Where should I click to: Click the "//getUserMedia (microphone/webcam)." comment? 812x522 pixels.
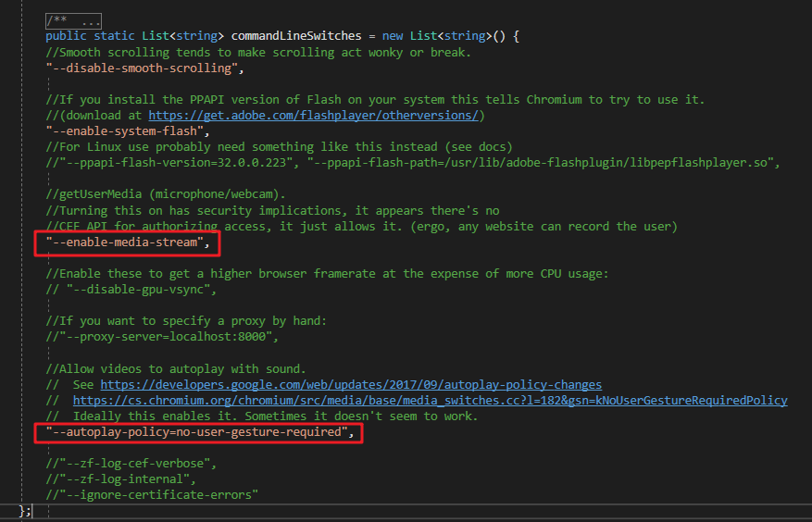[166, 194]
